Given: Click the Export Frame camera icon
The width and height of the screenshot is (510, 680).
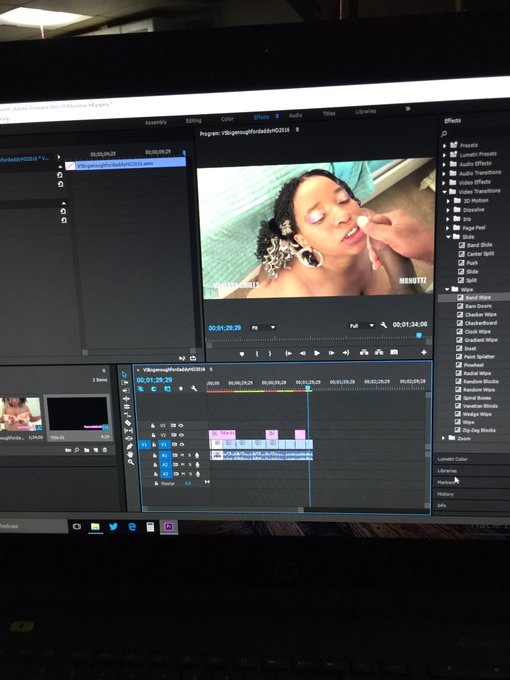Looking at the screenshot, I should (394, 352).
